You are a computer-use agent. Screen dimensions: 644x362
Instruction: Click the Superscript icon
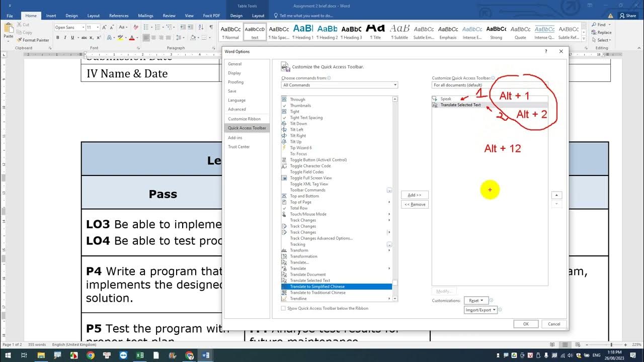pos(98,38)
